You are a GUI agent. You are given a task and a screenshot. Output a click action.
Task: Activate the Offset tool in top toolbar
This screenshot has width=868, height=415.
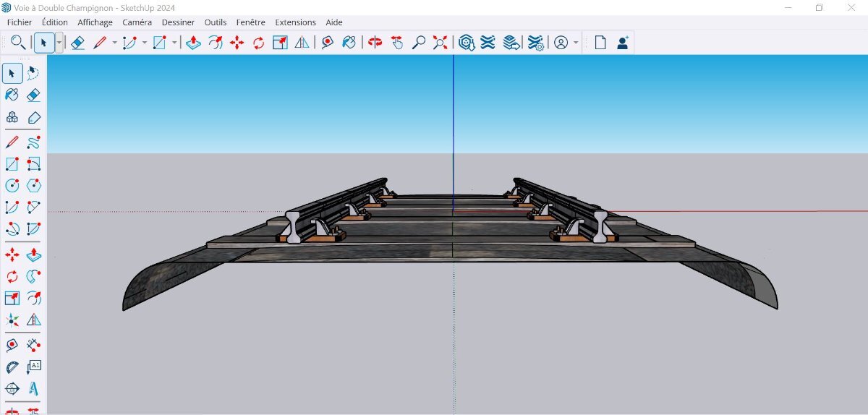[215, 43]
